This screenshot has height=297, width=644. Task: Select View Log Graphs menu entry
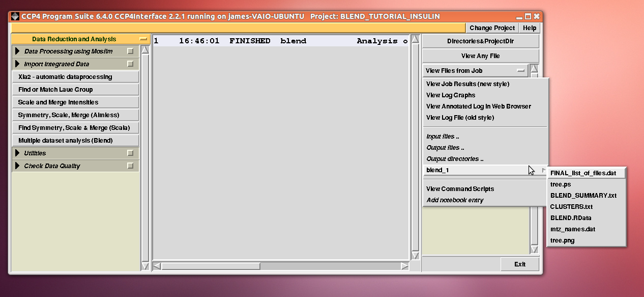451,95
